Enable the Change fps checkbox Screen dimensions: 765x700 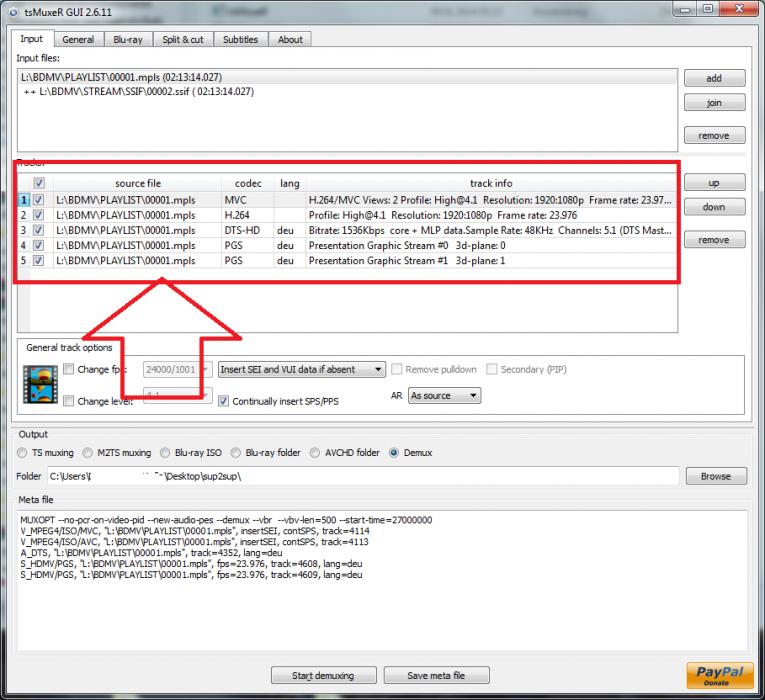tap(69, 369)
